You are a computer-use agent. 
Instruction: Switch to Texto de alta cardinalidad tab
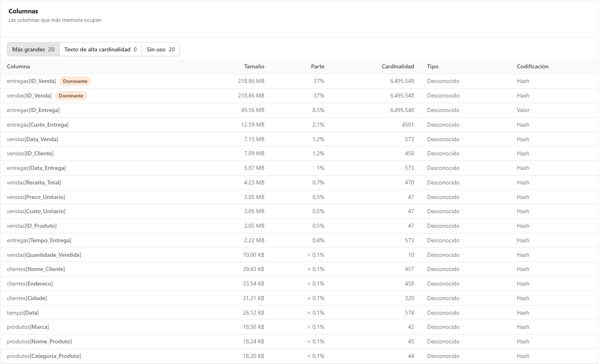pyautogui.click(x=101, y=49)
